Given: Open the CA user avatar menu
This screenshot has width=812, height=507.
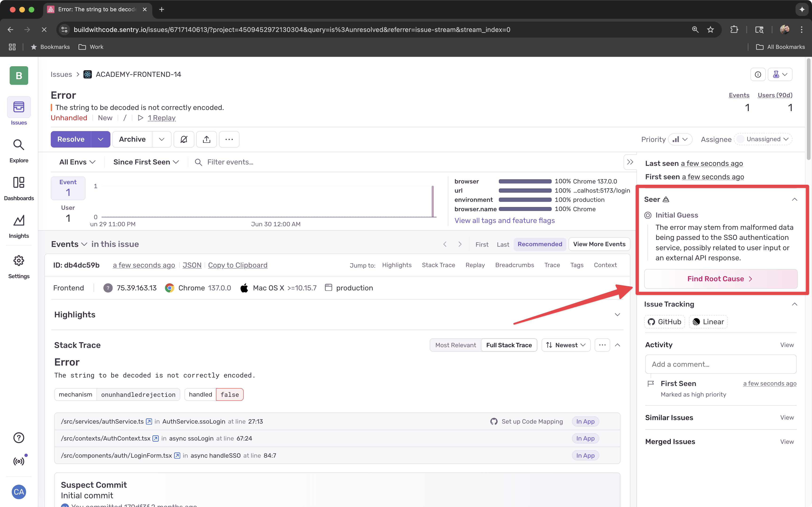Looking at the screenshot, I should pyautogui.click(x=19, y=492).
